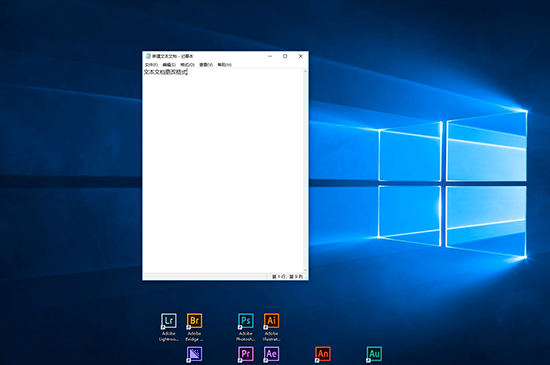Open the 查看(V) menu in Notepad
This screenshot has height=365, width=550.
click(x=206, y=65)
